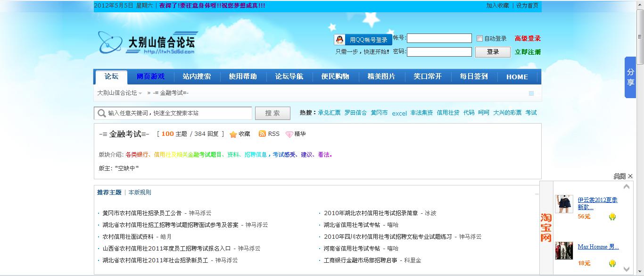The image size is (644, 276).
Task: Open thread 山西省农村信用社2011年度员工招聘考试报名入口
Action: pyautogui.click(x=166, y=249)
